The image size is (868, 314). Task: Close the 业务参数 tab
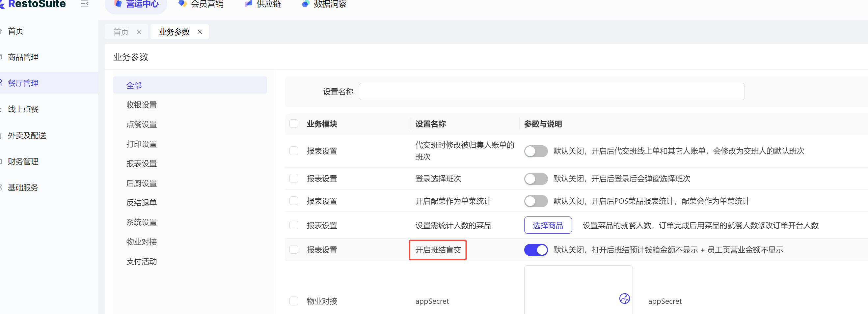click(x=200, y=32)
